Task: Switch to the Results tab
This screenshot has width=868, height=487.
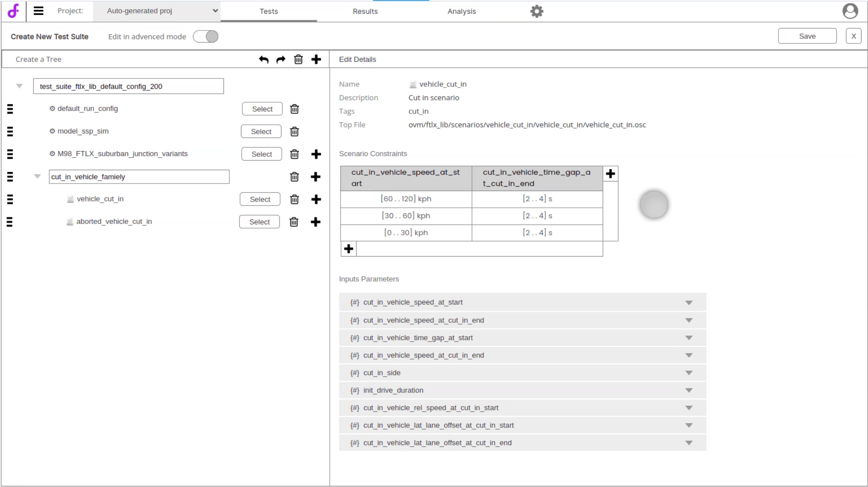Action: pos(365,11)
